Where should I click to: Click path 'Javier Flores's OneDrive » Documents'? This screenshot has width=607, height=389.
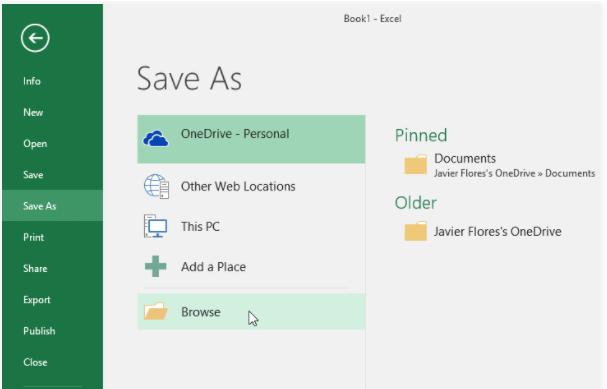(514, 173)
